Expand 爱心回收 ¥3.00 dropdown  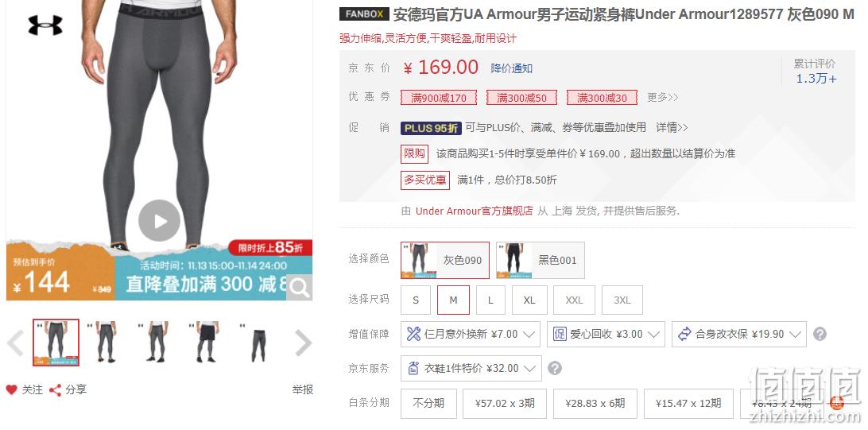tap(606, 335)
